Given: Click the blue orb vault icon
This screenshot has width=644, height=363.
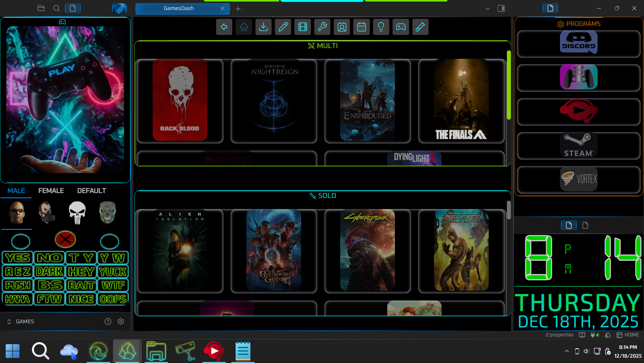Looking at the screenshot, I should point(119,8).
